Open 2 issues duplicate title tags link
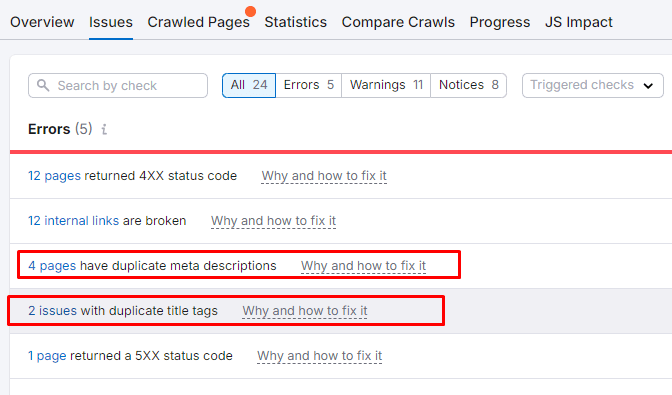 pyautogui.click(x=52, y=311)
